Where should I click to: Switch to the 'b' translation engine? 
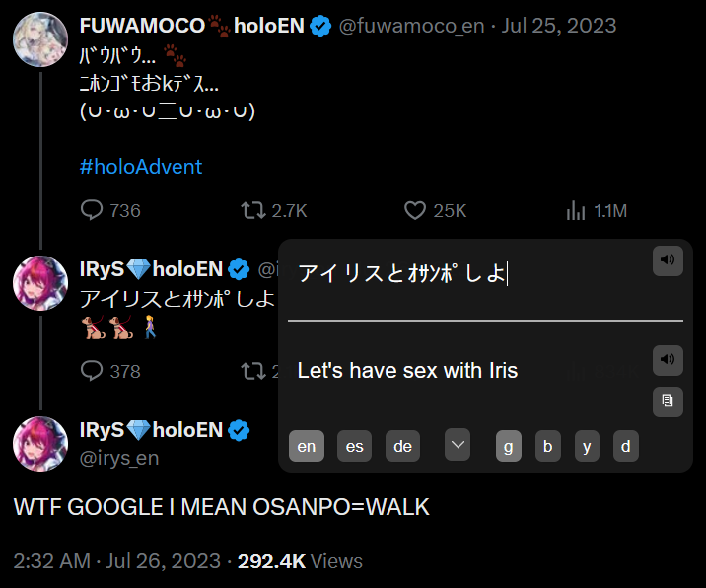click(548, 446)
